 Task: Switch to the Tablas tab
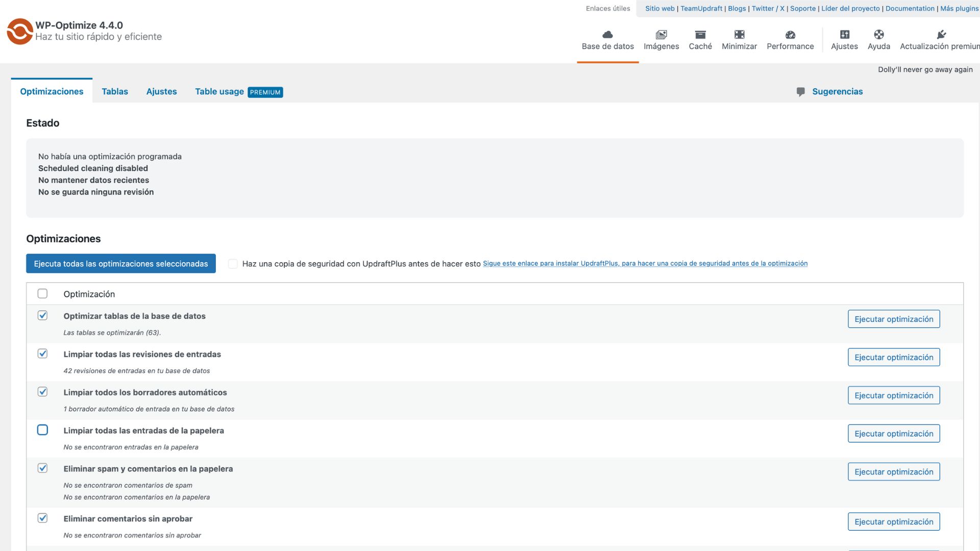coord(115,91)
